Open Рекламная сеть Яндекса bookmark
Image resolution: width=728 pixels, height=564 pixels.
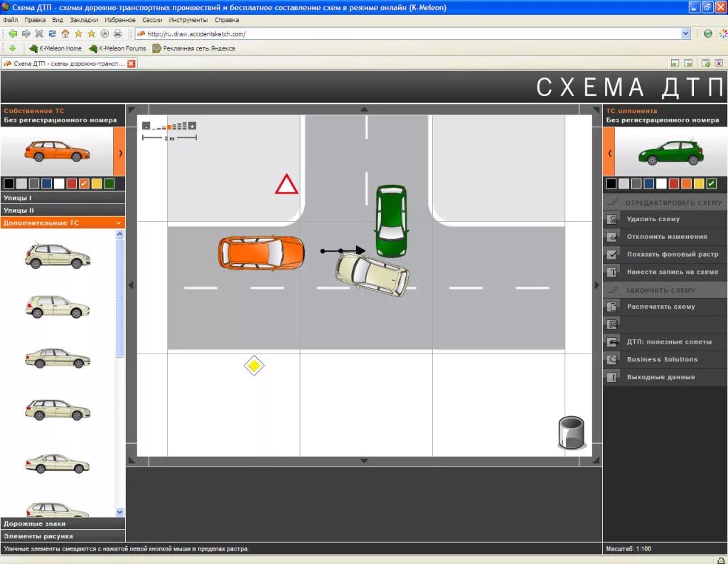194,48
